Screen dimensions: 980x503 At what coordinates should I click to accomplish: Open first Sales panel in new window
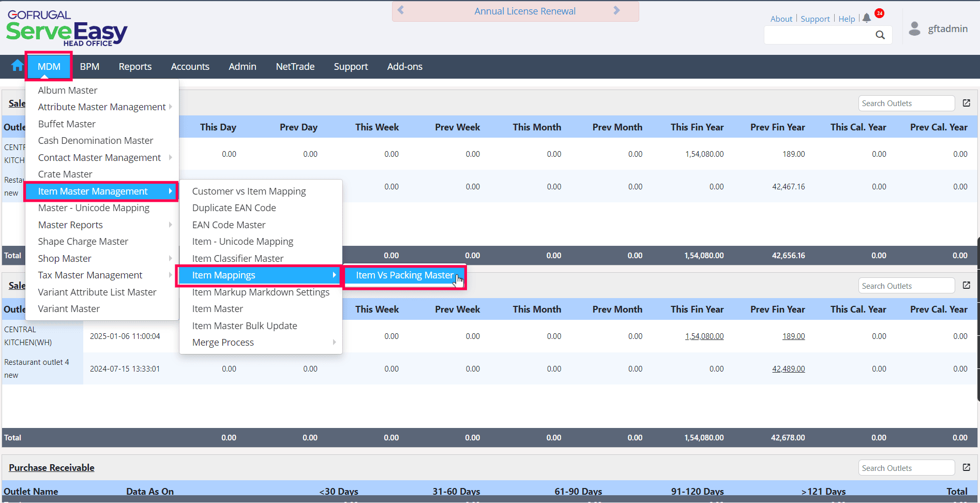[967, 103]
